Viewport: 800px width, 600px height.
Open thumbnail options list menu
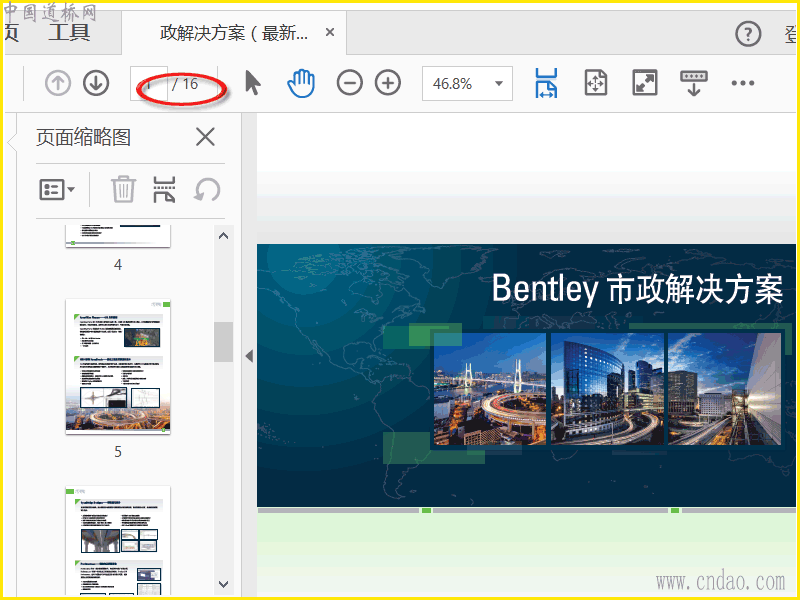[x=57, y=190]
